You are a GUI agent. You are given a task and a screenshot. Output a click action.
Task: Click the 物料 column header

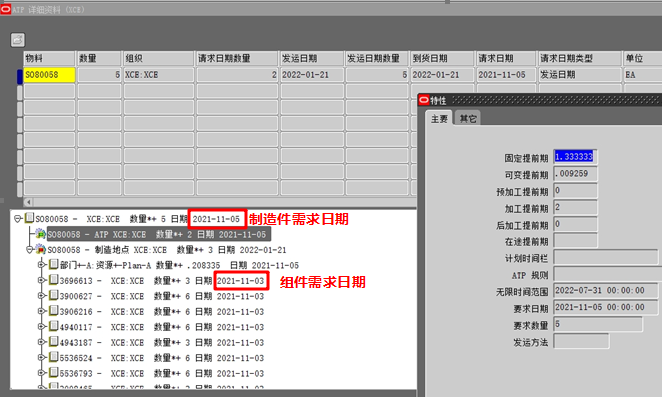[49, 58]
